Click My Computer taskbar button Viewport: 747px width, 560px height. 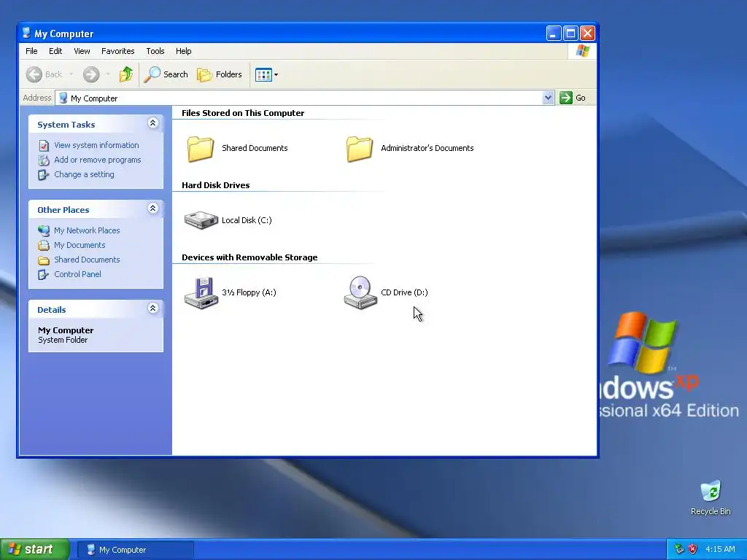coord(135,550)
